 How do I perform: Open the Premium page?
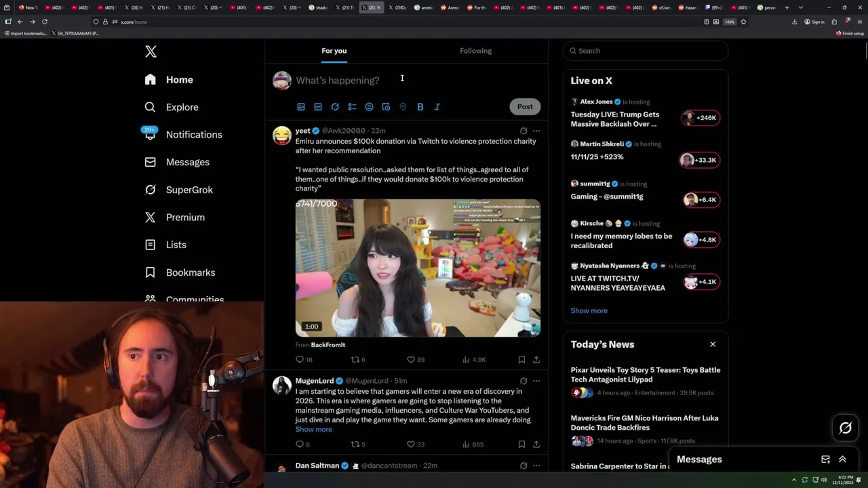(175, 217)
